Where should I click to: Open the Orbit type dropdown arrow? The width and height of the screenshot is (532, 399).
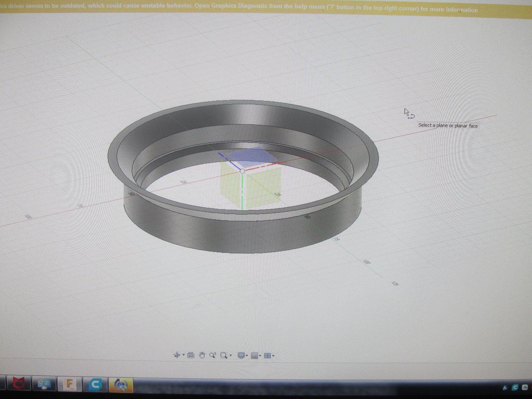[183, 355]
